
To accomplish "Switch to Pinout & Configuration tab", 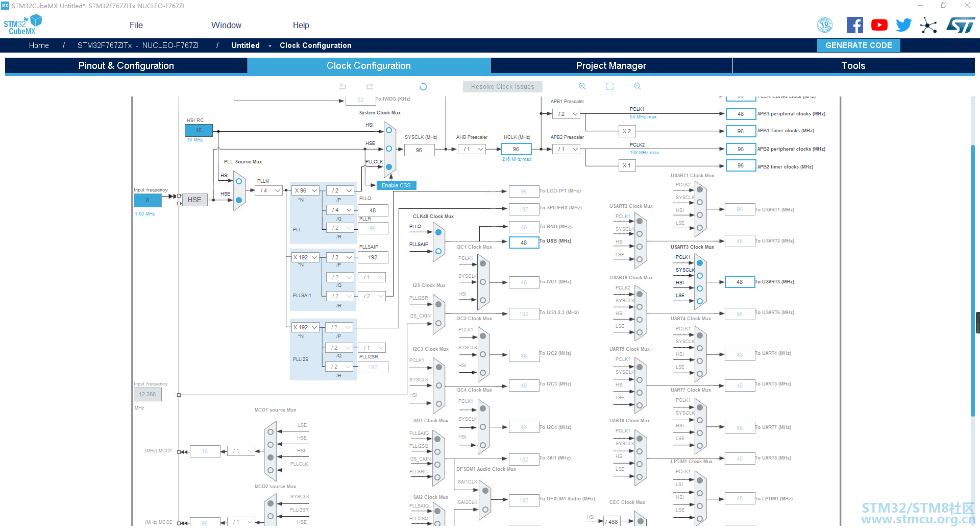I will [x=126, y=65].
